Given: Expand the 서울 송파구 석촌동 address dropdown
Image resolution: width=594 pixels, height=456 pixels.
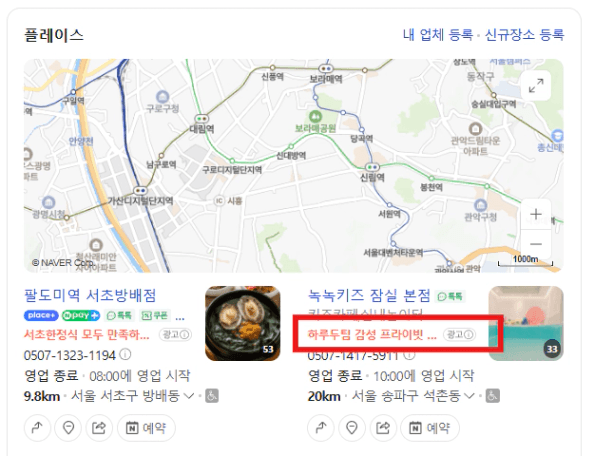Looking at the screenshot, I should (x=469, y=396).
